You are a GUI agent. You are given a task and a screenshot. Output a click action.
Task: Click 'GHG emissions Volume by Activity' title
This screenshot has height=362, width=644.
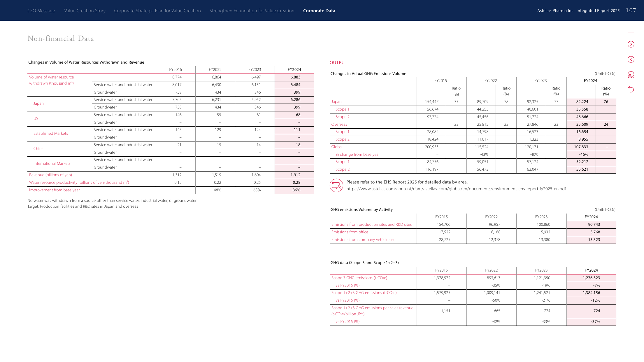point(362,210)
